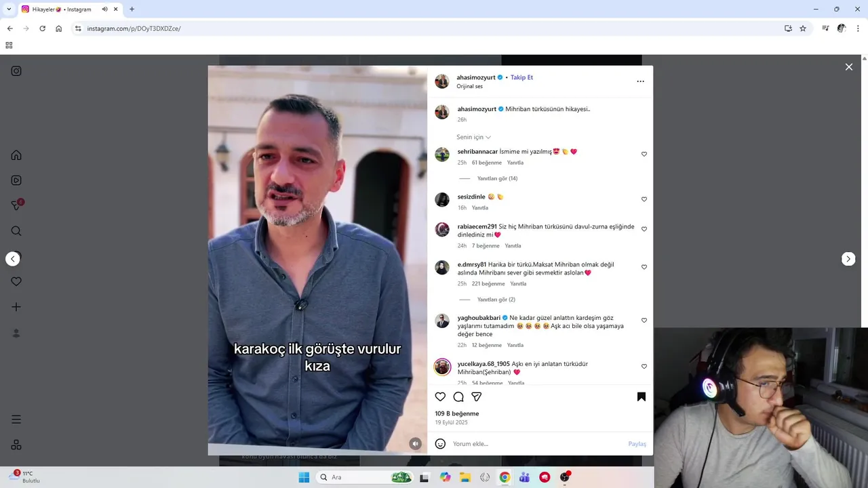The width and height of the screenshot is (868, 488).
Task: Open yaghoubakbari's username link
Action: (479, 318)
